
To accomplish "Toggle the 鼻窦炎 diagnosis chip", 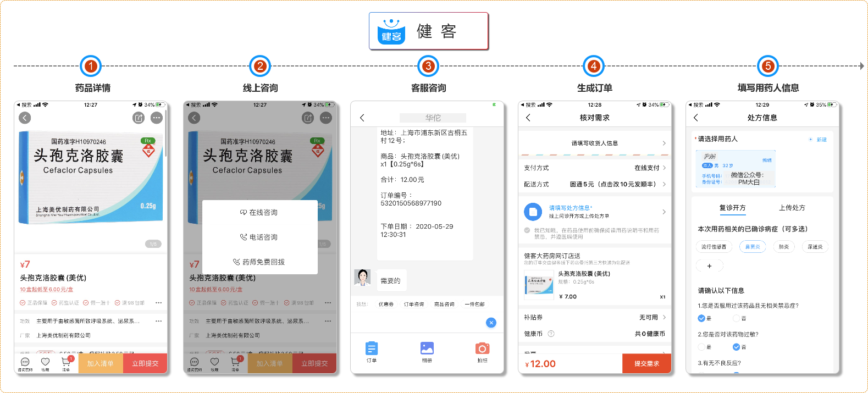I will [753, 247].
